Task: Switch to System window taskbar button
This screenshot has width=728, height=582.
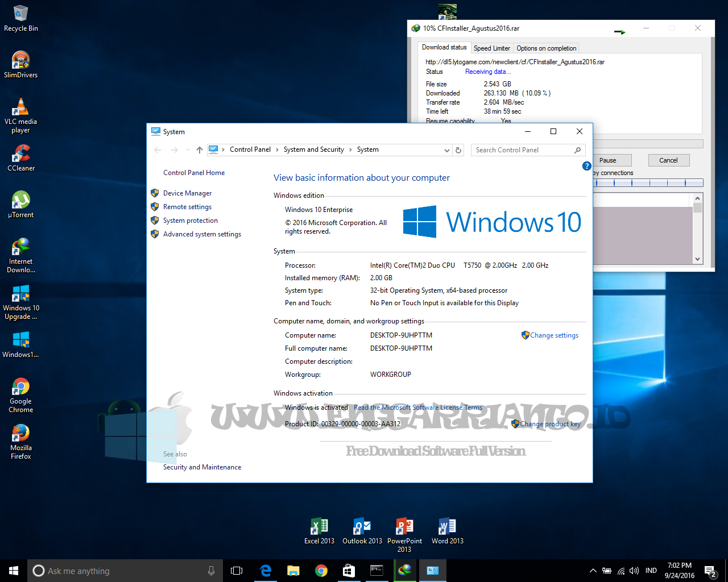Action: pyautogui.click(x=432, y=571)
